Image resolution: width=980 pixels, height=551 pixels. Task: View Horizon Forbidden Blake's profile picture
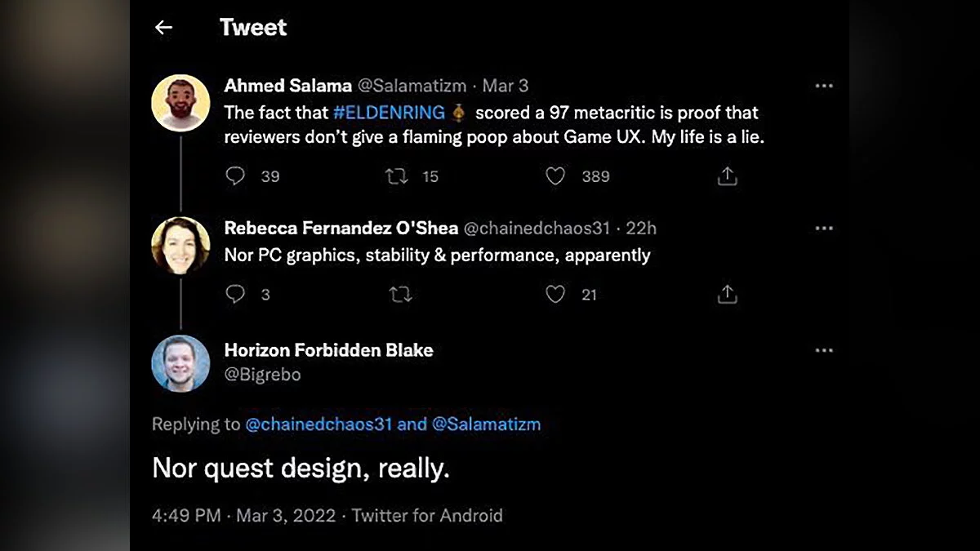tap(181, 363)
